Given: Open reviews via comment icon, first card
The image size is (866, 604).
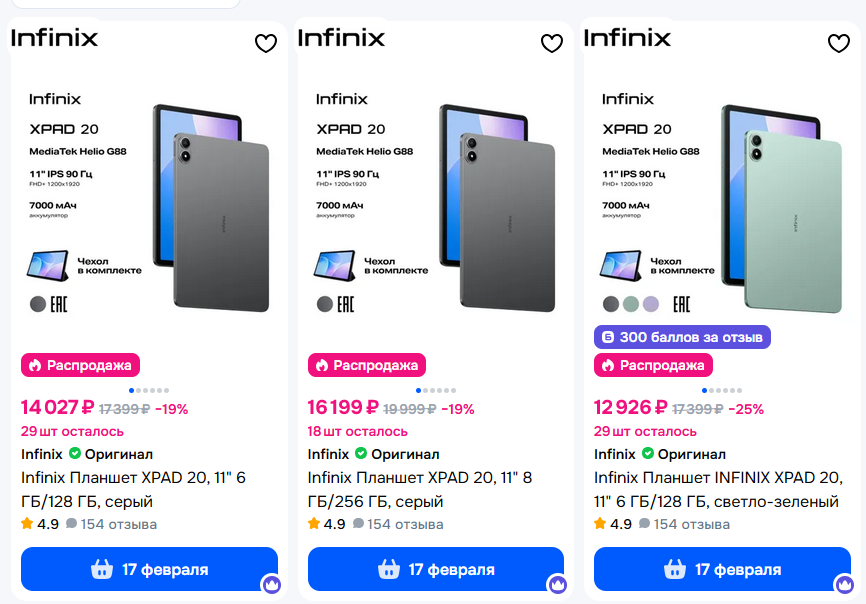Looking at the screenshot, I should click(71, 524).
